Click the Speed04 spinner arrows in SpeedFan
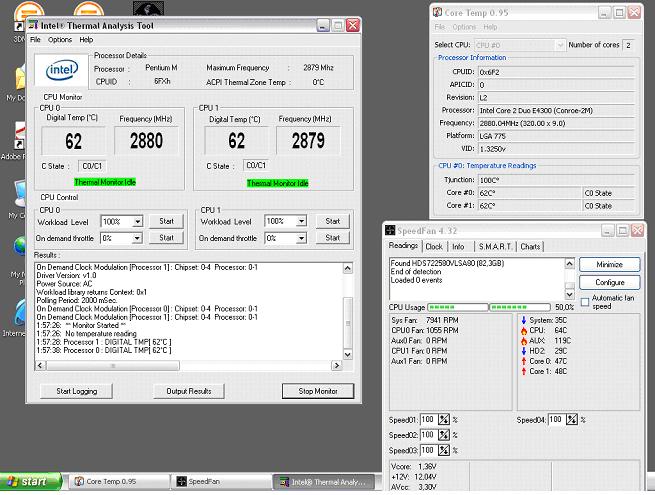Image resolution: width=655 pixels, height=495 pixels. pyautogui.click(x=572, y=419)
